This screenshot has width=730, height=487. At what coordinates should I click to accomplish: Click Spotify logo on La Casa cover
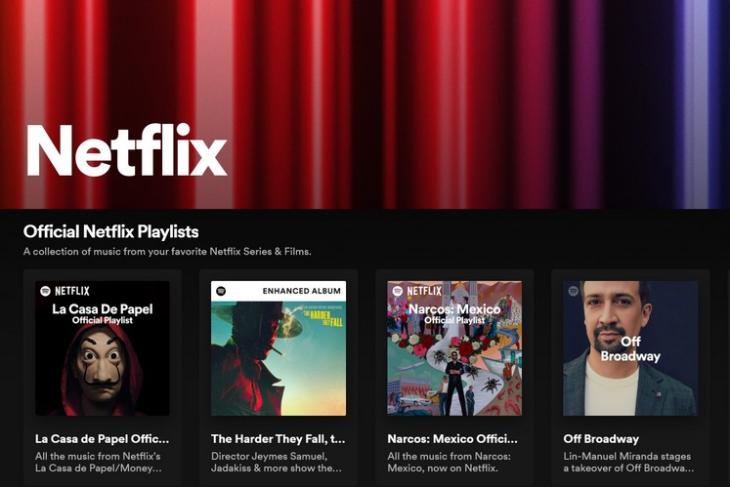(45, 291)
